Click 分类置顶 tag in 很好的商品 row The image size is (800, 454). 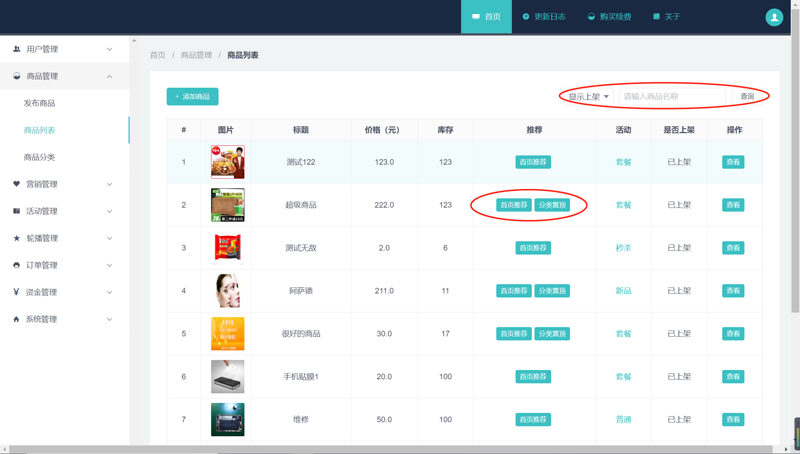552,334
